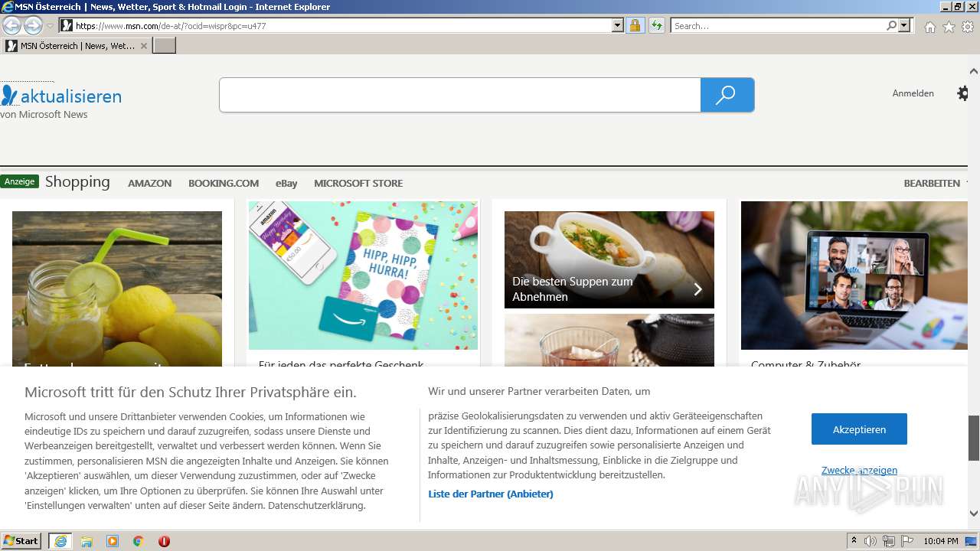
Task: Click the page scrollbar down arrow
Action: coord(974,514)
